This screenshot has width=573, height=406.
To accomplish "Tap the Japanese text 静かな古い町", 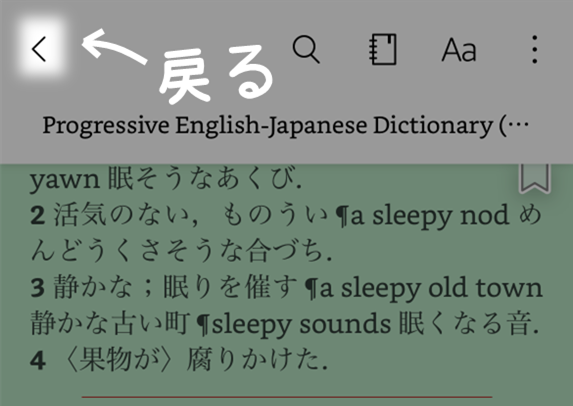I will 110,324.
